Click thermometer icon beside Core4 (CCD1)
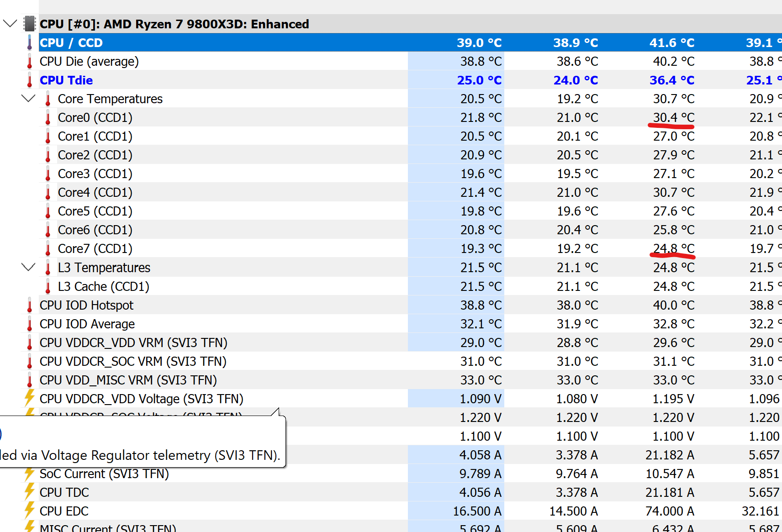782x532 pixels. [48, 192]
